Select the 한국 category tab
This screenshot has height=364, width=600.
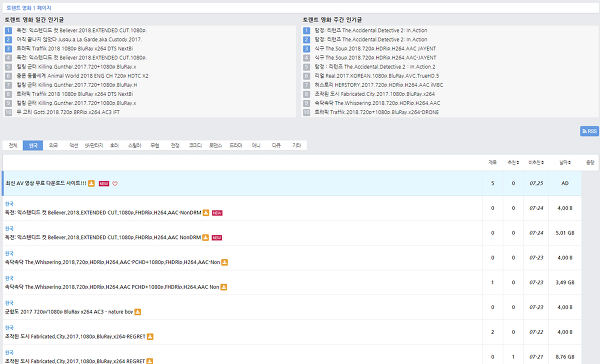(33, 145)
